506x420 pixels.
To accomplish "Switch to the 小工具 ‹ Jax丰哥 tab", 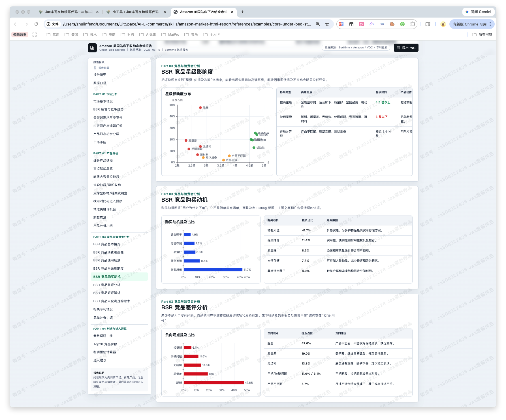I will tap(136, 12).
